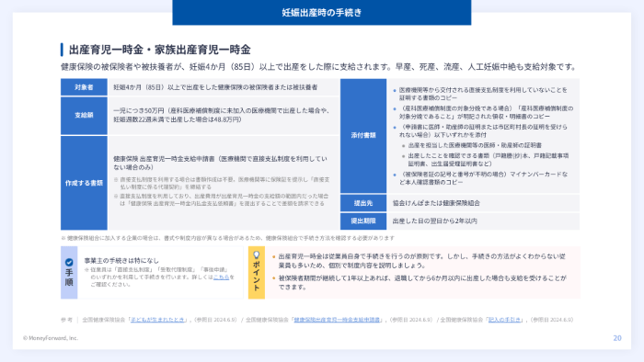Click the text 事業主の手続きは特になし

[121, 261]
